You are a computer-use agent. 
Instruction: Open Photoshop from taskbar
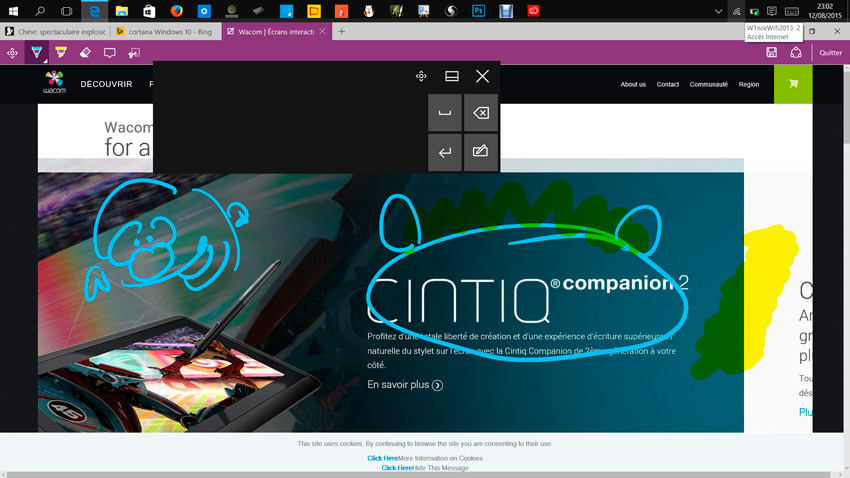[479, 11]
